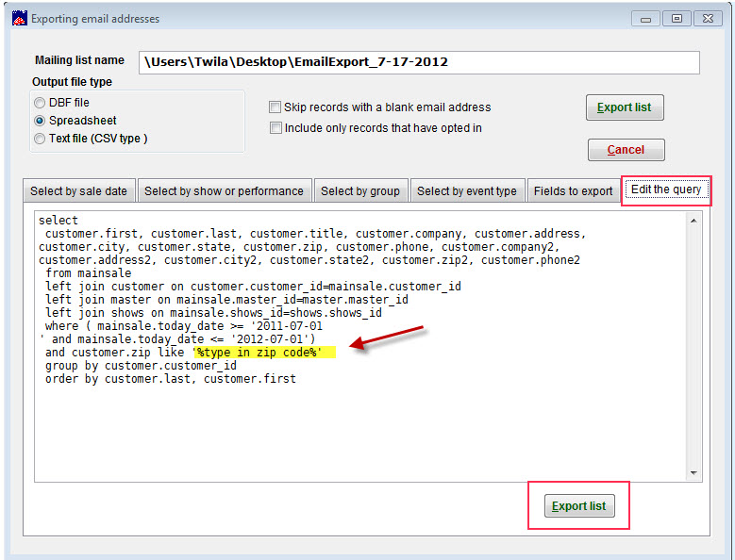Click the bottom Export list button
The image size is (735, 560).
coord(578,506)
